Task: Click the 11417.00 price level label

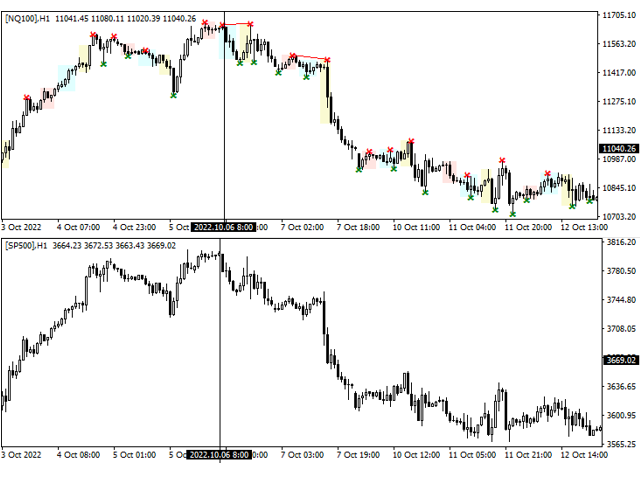Action: point(619,73)
